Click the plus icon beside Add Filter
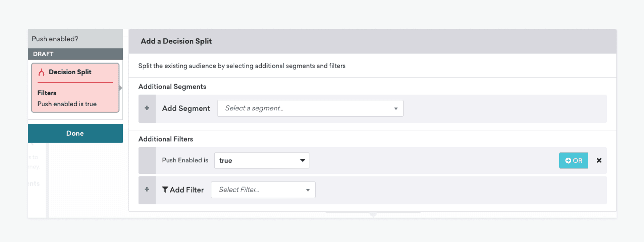The image size is (644, 242). coord(147,190)
